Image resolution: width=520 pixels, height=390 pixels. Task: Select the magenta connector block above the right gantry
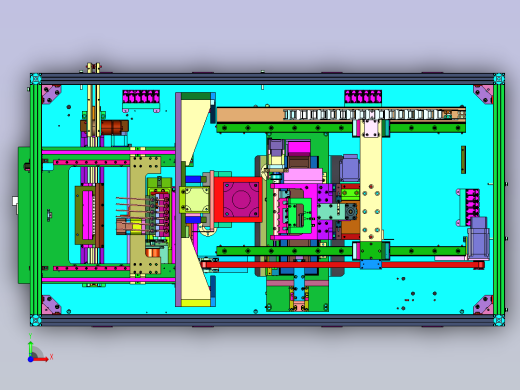click(x=363, y=97)
